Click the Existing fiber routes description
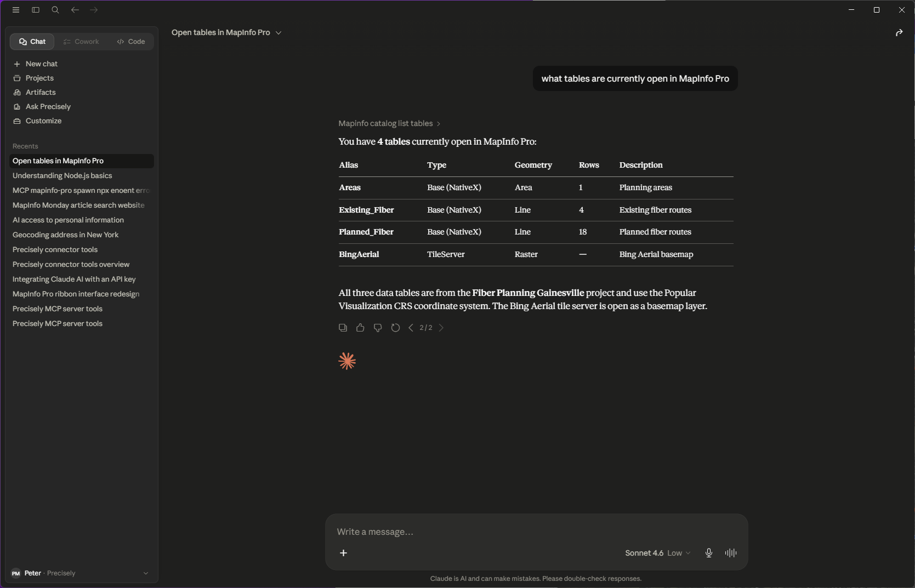 click(x=656, y=210)
